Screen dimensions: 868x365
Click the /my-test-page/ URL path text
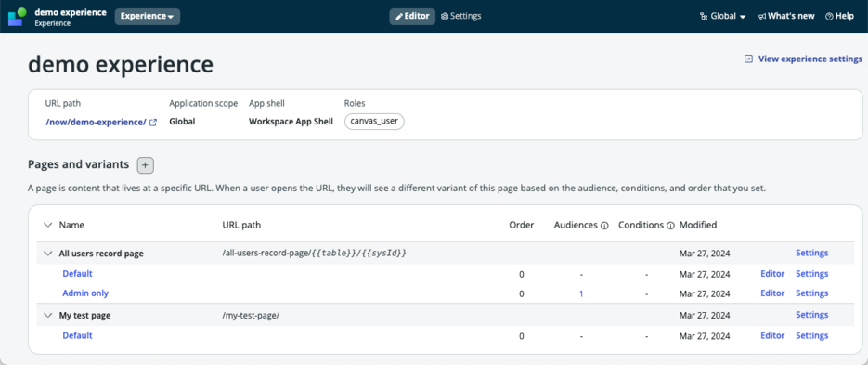coord(251,316)
